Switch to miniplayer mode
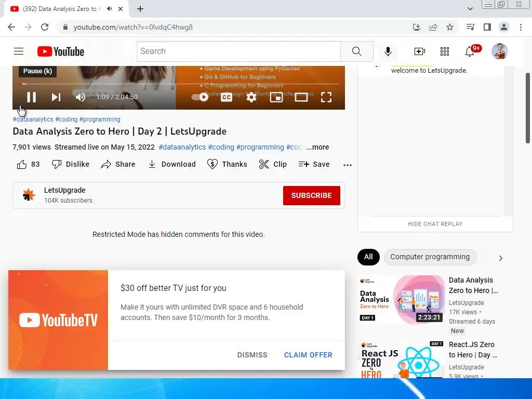532x399 pixels. click(276, 97)
